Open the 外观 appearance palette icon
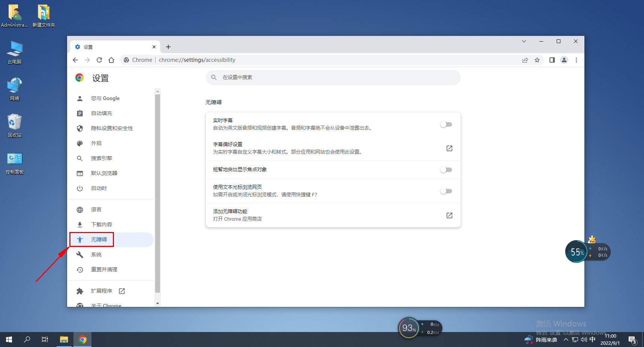 80,143
